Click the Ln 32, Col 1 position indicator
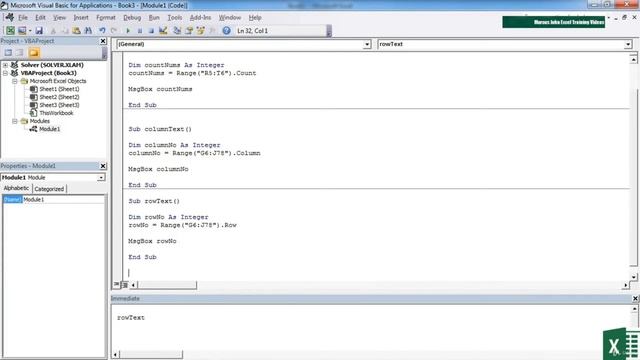Screen dimensions: 640x360 pos(253,31)
